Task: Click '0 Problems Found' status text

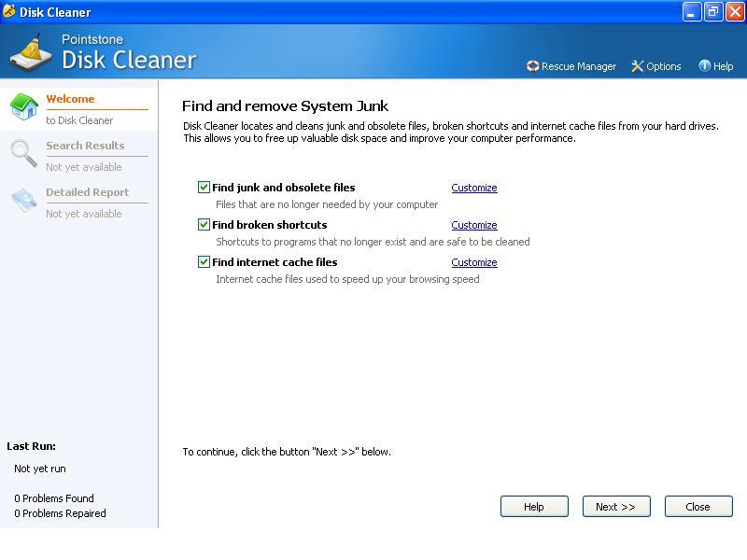Action: (x=54, y=498)
